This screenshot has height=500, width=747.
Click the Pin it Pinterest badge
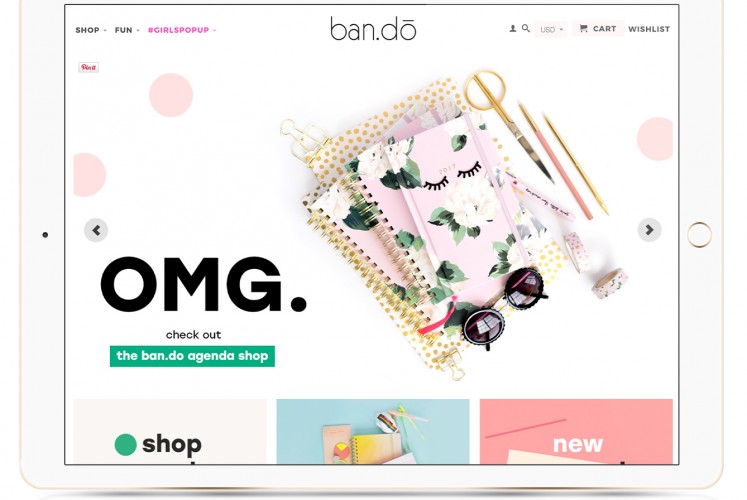click(89, 67)
